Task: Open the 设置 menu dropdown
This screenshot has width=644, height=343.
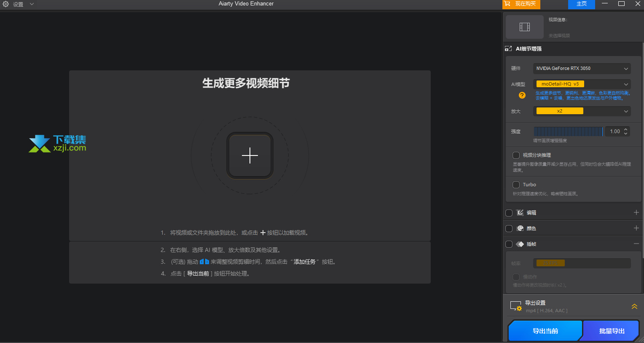Action: 32,4
